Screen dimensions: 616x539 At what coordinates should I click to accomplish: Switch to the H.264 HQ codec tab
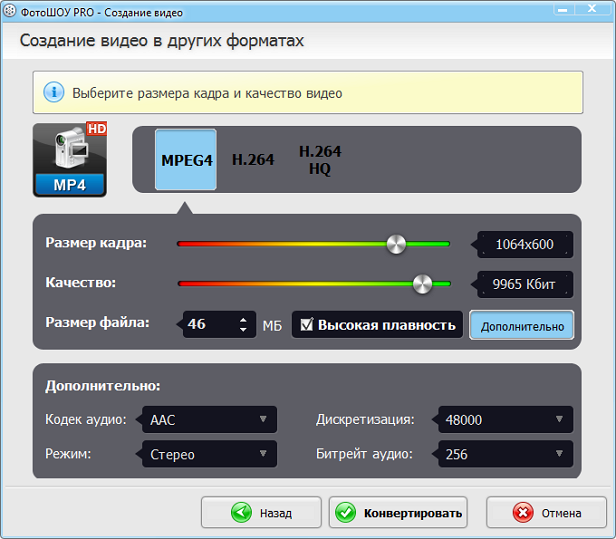[320, 160]
